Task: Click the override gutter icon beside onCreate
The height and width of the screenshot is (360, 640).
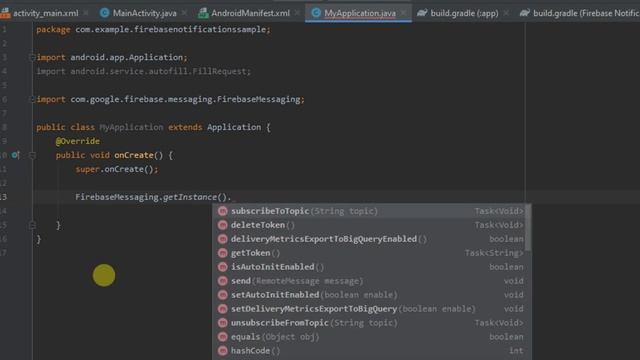Action: [x=16, y=155]
